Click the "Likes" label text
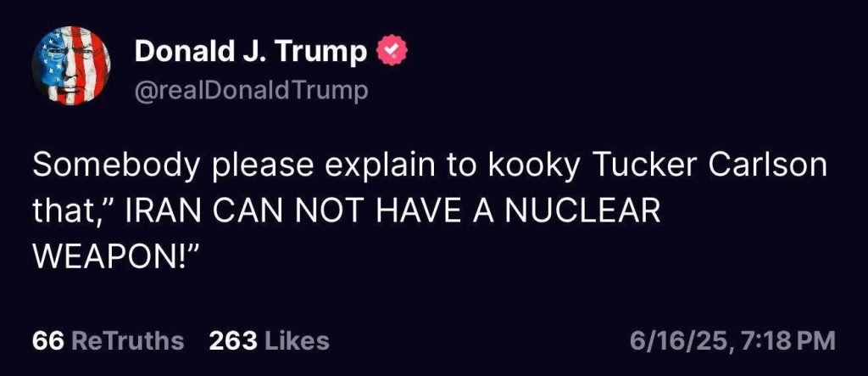This screenshot has width=868, height=376. (297, 340)
